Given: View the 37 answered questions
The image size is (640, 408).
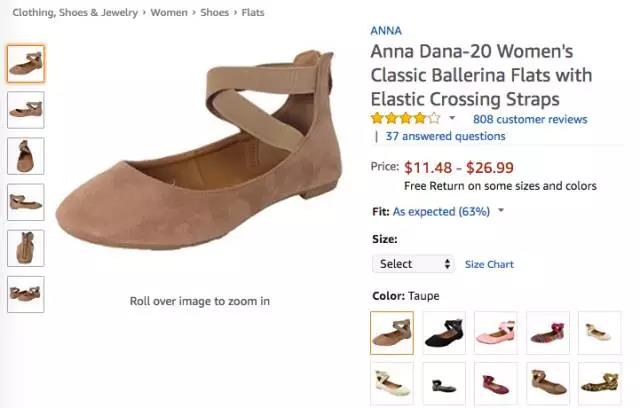Looking at the screenshot, I should click(445, 136).
